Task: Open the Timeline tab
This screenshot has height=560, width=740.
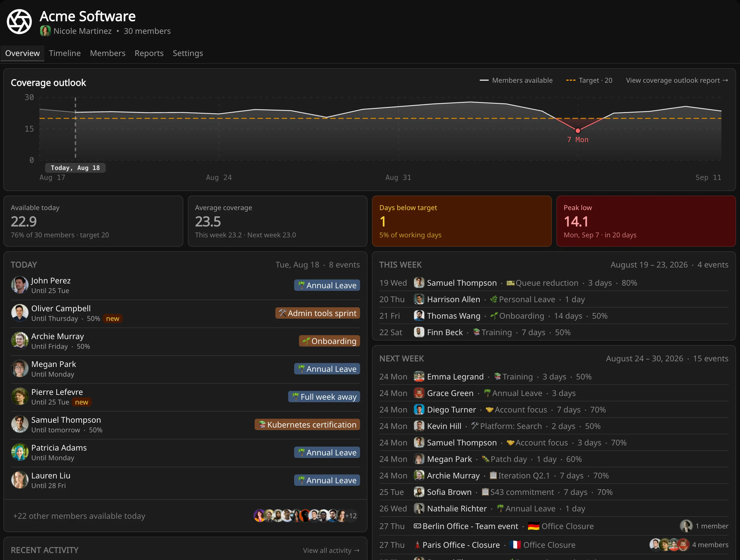Action: (x=65, y=53)
